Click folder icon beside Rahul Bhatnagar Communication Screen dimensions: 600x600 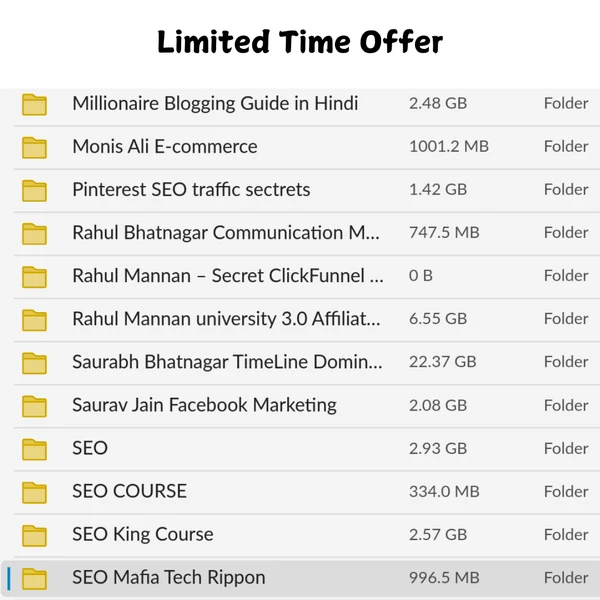click(35, 233)
